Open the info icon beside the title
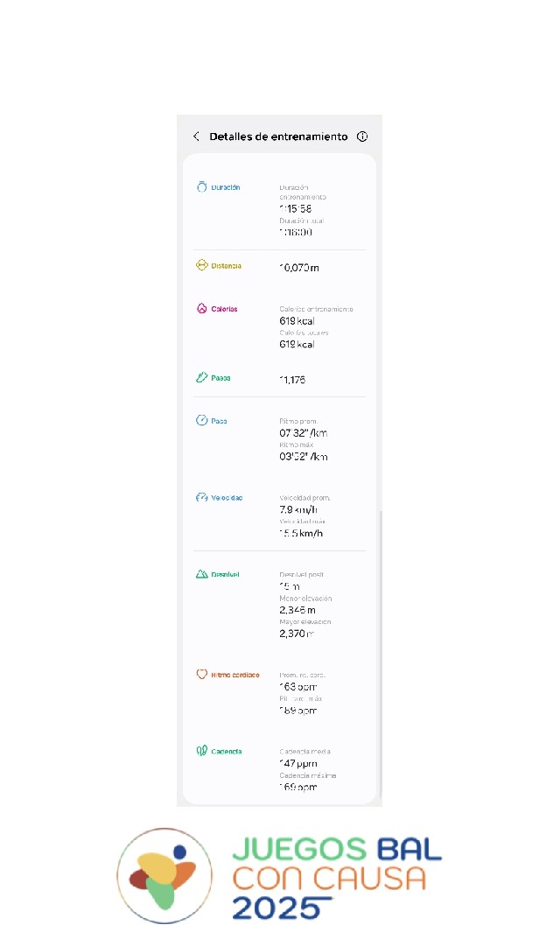The height and width of the screenshot is (946, 560). click(x=362, y=137)
